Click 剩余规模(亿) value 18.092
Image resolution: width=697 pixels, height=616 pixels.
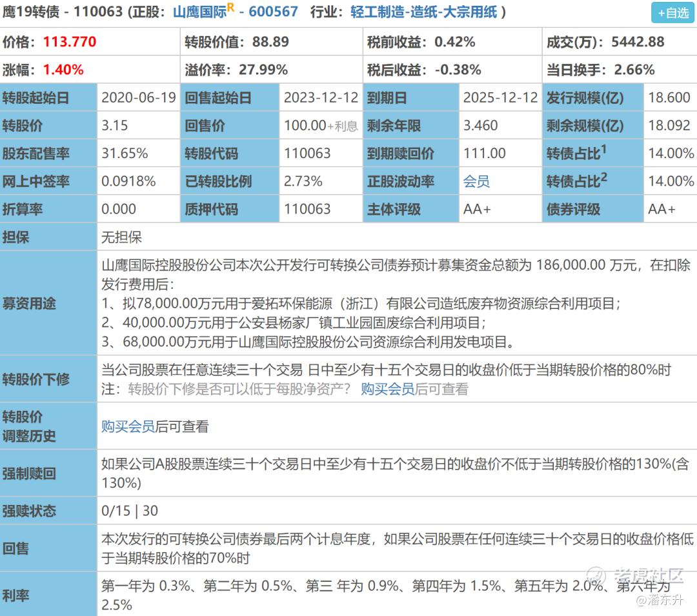pyautogui.click(x=669, y=125)
